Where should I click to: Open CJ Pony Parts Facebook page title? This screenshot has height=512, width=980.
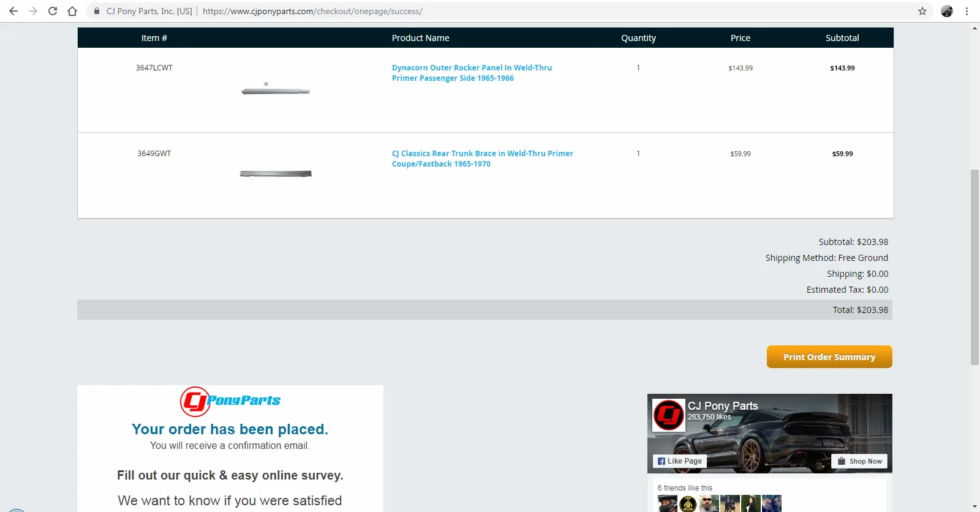click(x=723, y=406)
